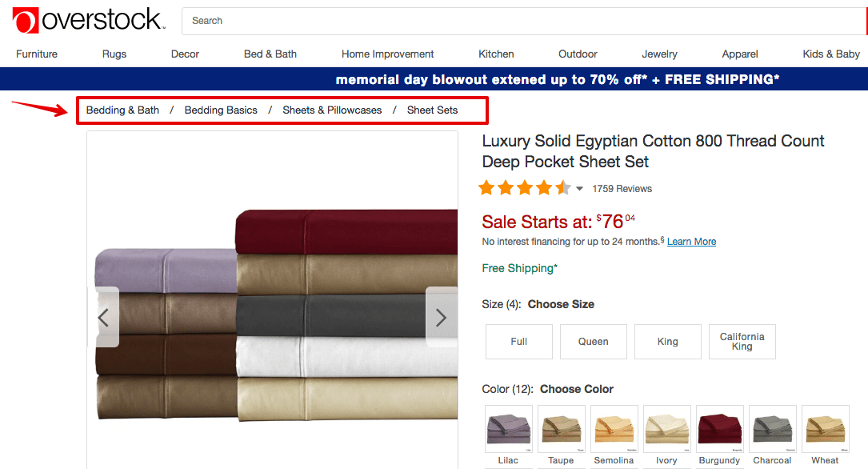Viewport: 868px width, 469px height.
Task: Show the next product image arrow
Action: click(441, 317)
